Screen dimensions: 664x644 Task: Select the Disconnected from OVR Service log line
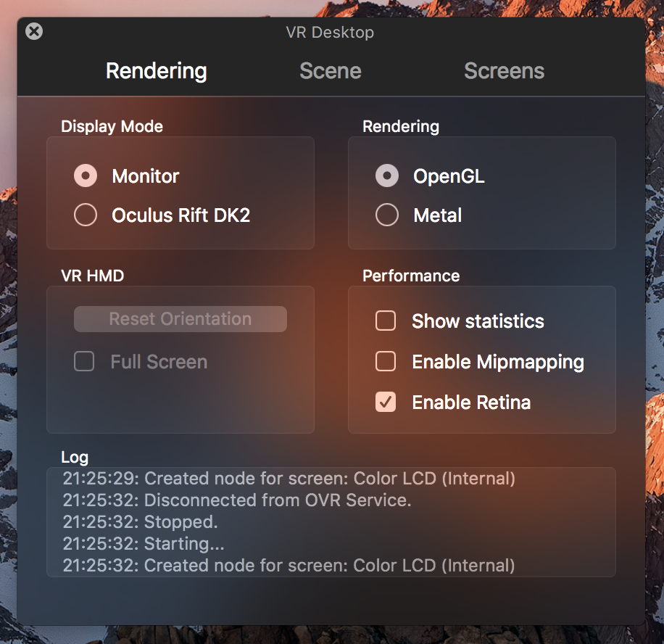[x=236, y=500]
